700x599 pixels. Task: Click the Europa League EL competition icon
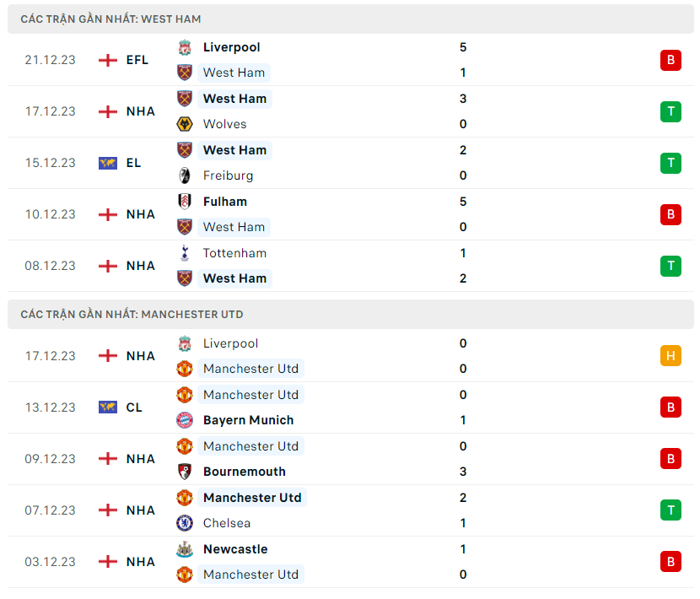pyautogui.click(x=108, y=163)
